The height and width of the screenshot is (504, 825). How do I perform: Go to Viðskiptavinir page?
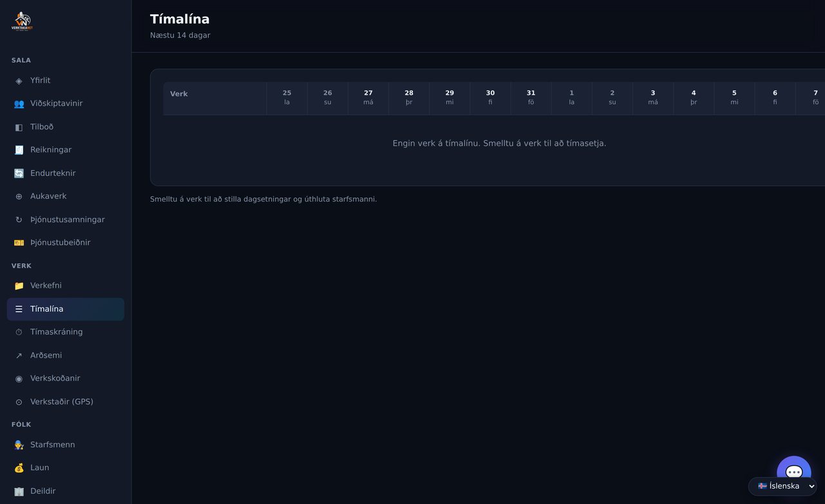click(x=66, y=104)
